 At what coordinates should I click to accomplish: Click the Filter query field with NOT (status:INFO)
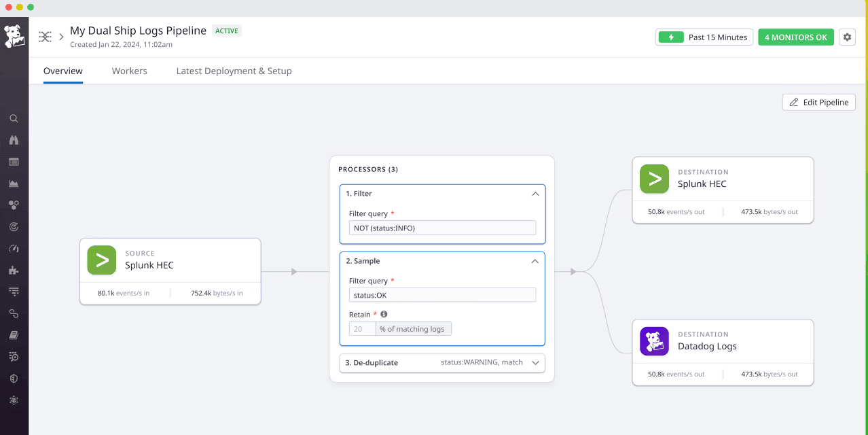[x=442, y=228]
